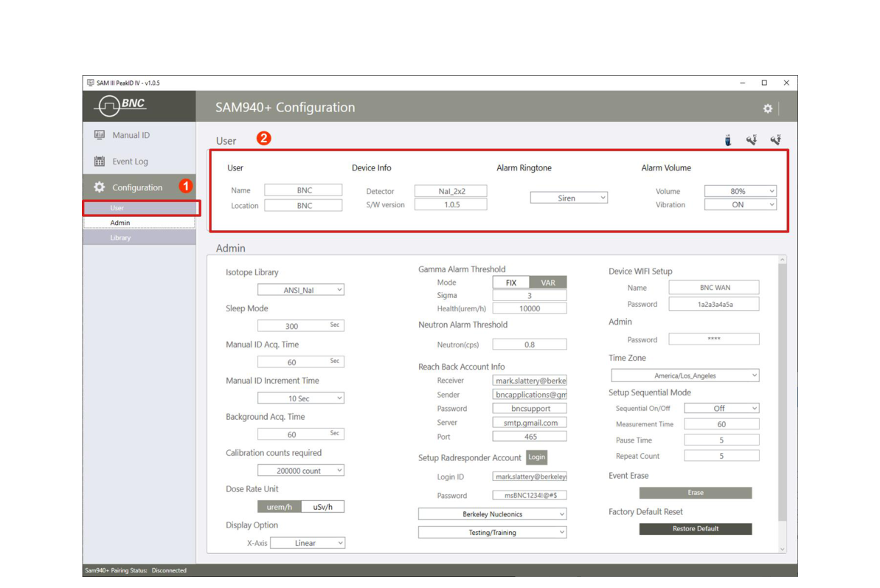This screenshot has height=588, width=880.
Task: Click the Pairing Status Disconnected text
Action: pyautogui.click(x=169, y=570)
